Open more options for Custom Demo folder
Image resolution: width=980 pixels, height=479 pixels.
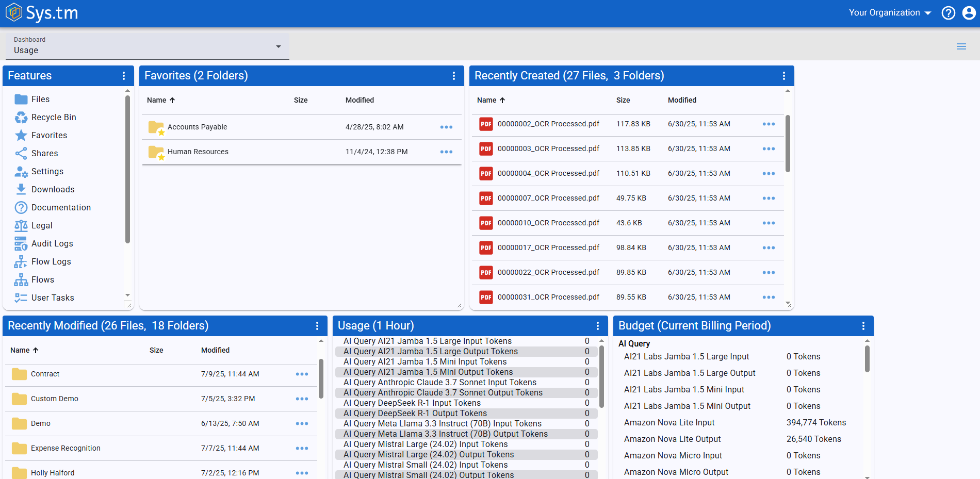tap(302, 399)
